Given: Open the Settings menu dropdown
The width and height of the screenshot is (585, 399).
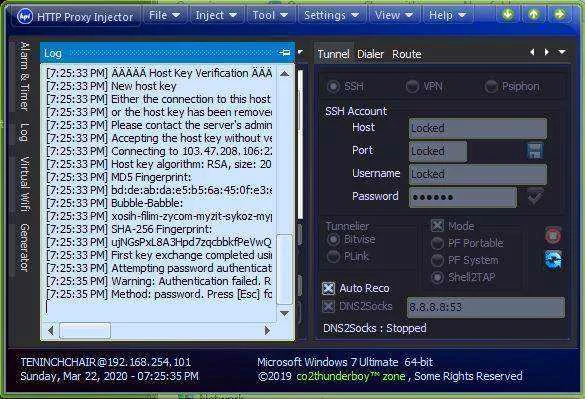Looking at the screenshot, I should tap(331, 15).
